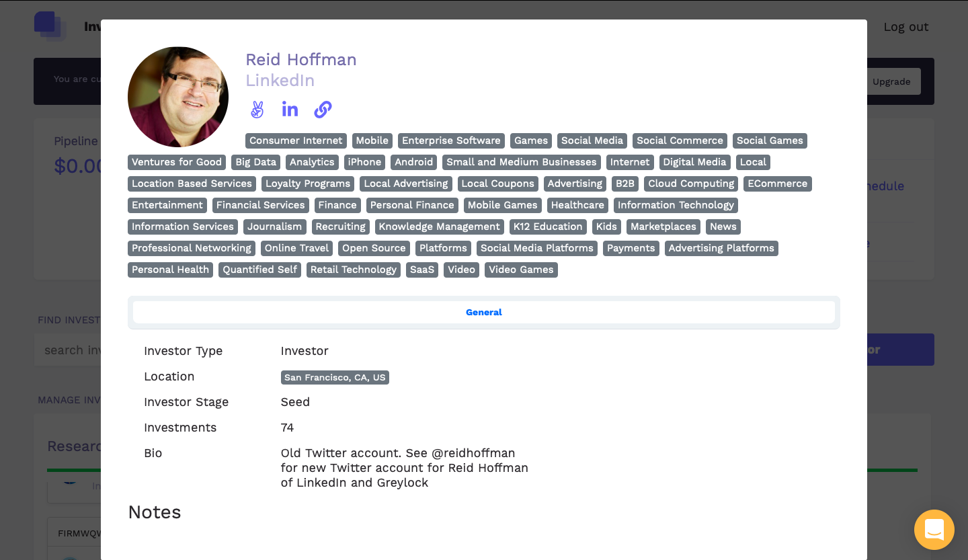Click the website chain link icon

(323, 110)
